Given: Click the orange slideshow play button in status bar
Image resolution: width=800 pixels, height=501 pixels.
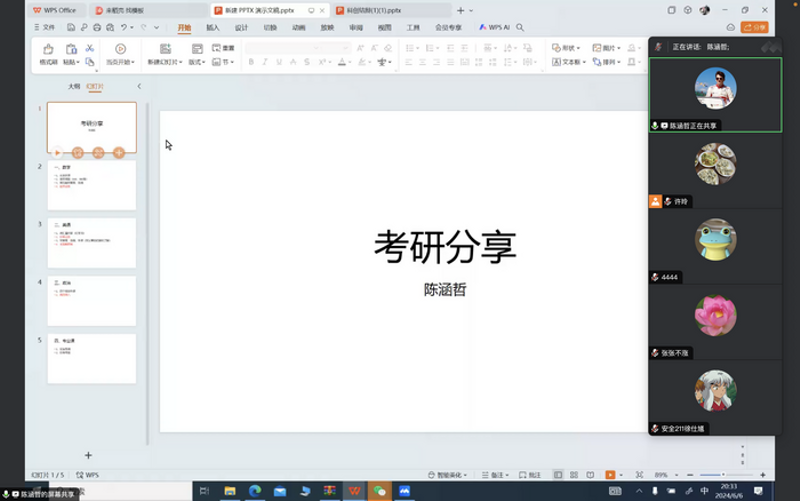Looking at the screenshot, I should 610,475.
